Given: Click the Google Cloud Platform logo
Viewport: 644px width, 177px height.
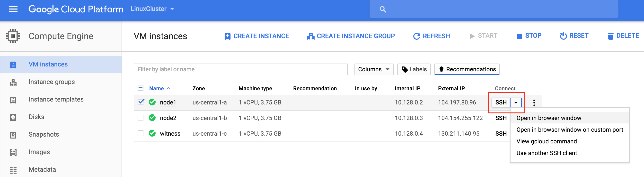Looking at the screenshot, I should pos(76,9).
